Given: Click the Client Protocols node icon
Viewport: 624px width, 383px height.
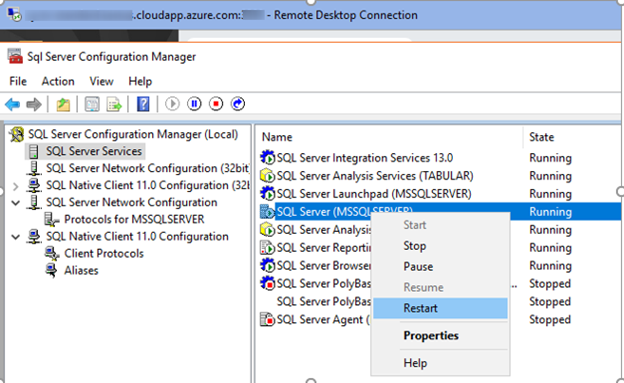Looking at the screenshot, I should 52,253.
